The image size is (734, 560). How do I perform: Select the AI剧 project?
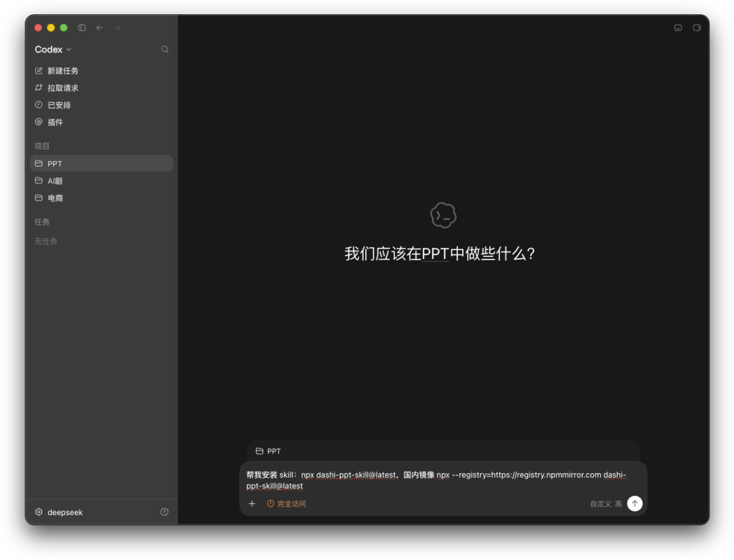point(101,181)
